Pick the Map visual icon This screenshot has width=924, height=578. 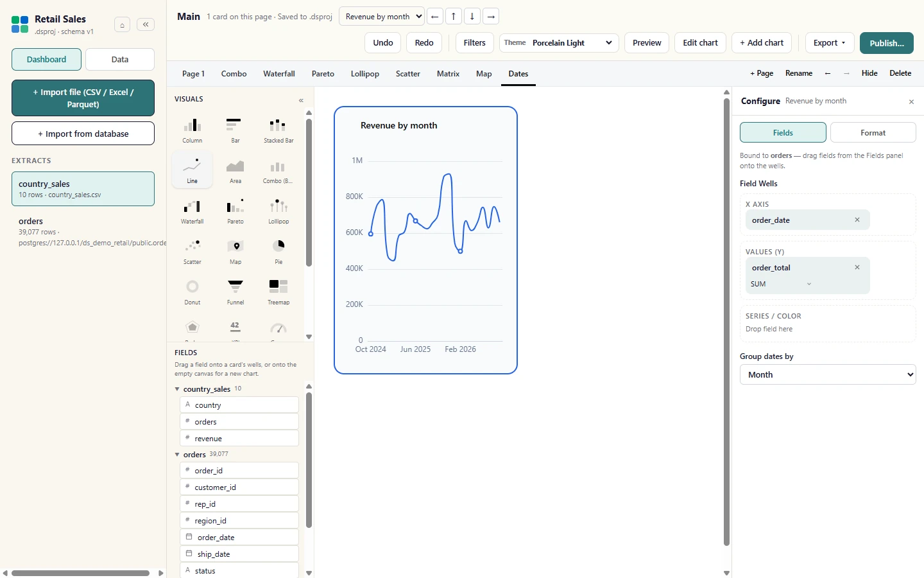pos(235,252)
